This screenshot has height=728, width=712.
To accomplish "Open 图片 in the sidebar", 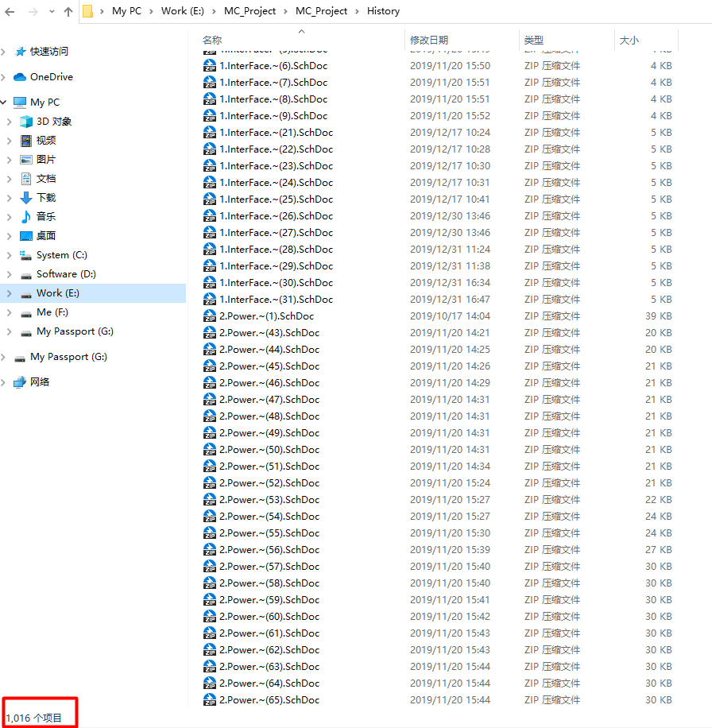I will tap(46, 160).
